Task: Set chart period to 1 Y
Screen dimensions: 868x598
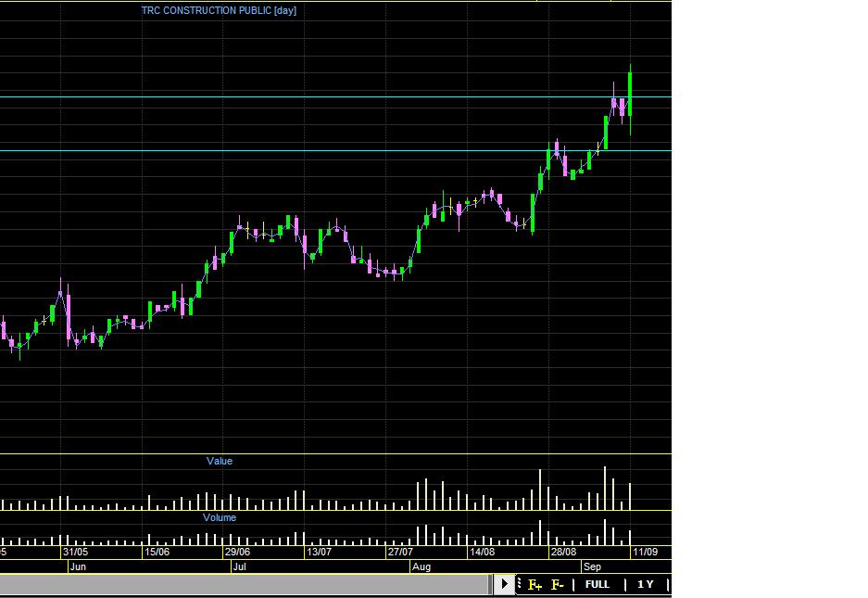Action: [646, 584]
